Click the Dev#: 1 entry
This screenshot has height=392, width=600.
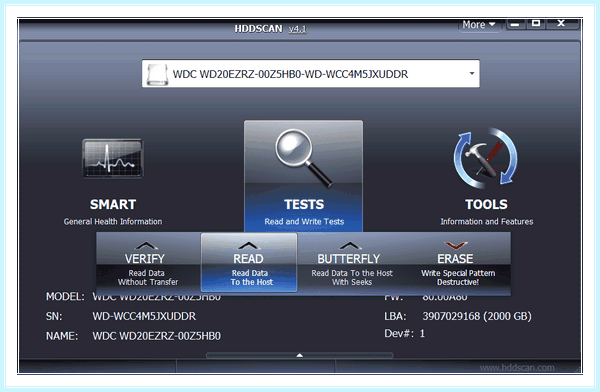pos(404,333)
